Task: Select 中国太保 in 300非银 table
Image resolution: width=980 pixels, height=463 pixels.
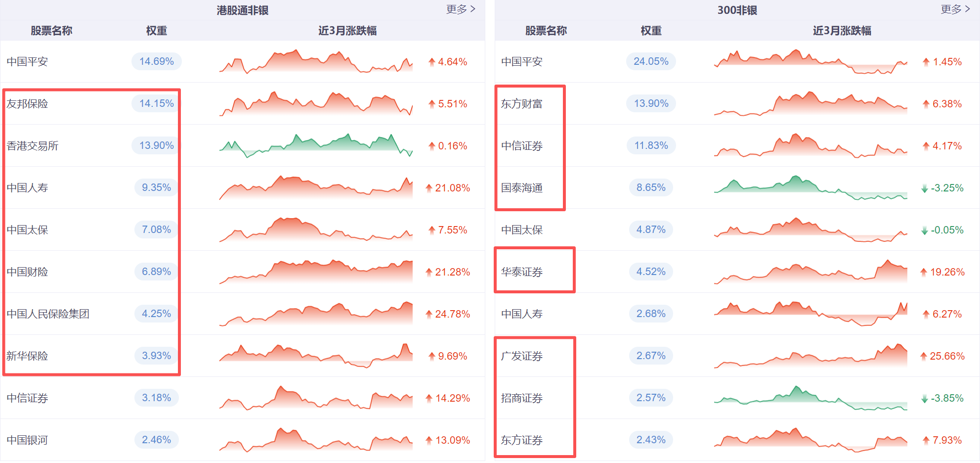Action: point(522,230)
